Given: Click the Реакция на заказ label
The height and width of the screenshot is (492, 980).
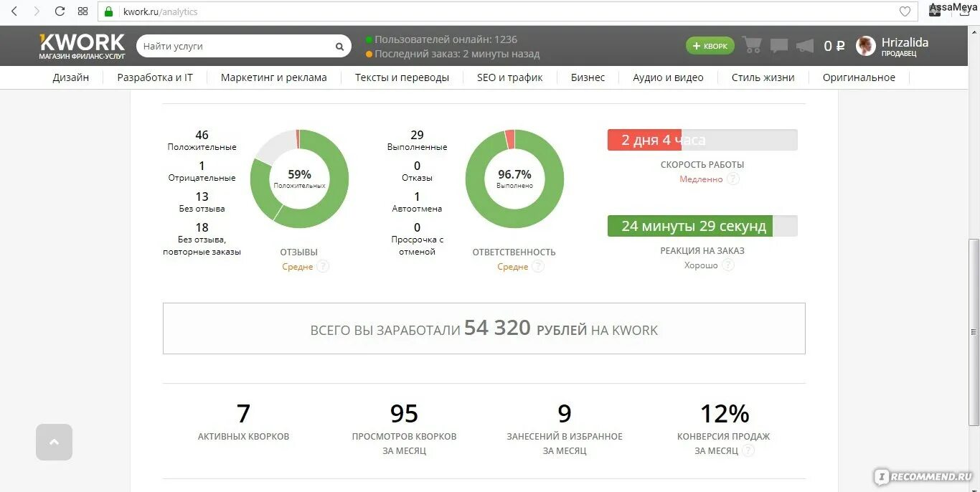Looking at the screenshot, I should (702, 250).
